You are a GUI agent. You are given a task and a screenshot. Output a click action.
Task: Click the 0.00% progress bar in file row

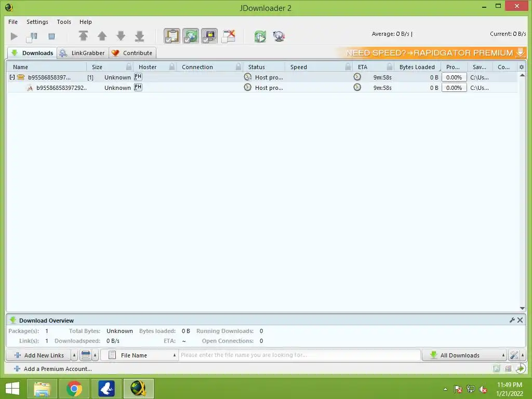(x=454, y=87)
